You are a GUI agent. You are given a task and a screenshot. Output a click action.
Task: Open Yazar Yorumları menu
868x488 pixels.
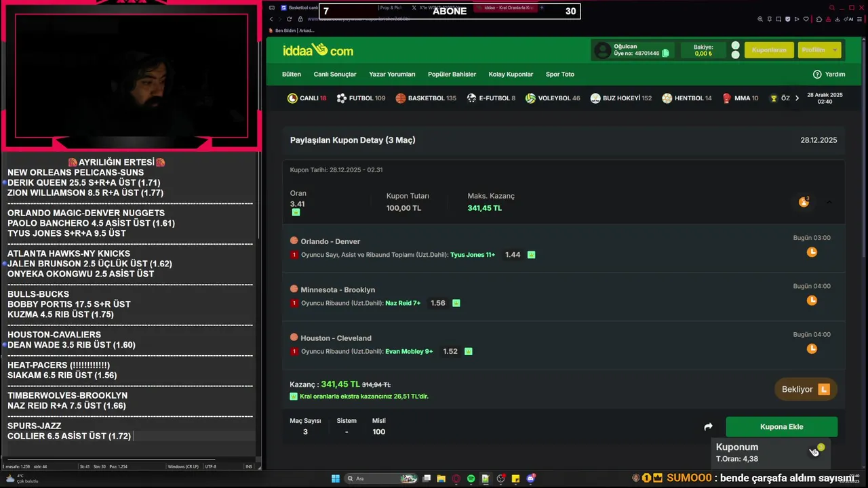[392, 75]
